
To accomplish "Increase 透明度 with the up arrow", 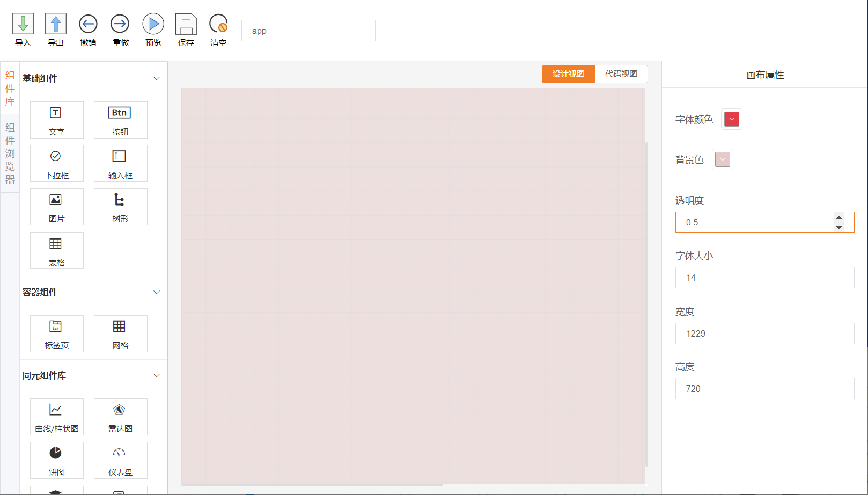I will (x=839, y=217).
